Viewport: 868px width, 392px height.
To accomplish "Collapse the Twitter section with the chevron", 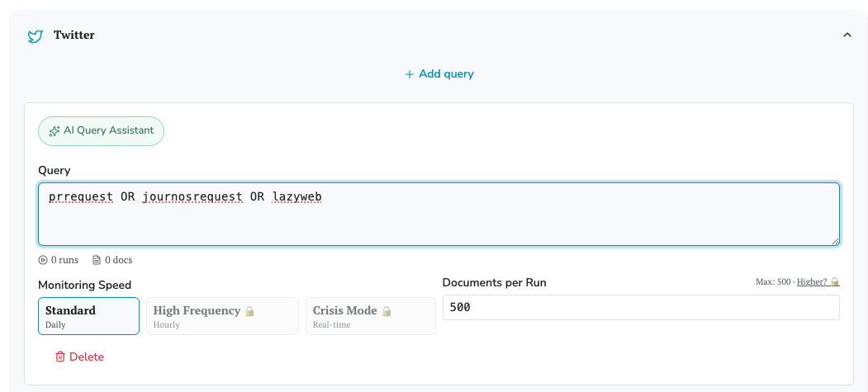I will tap(847, 35).
